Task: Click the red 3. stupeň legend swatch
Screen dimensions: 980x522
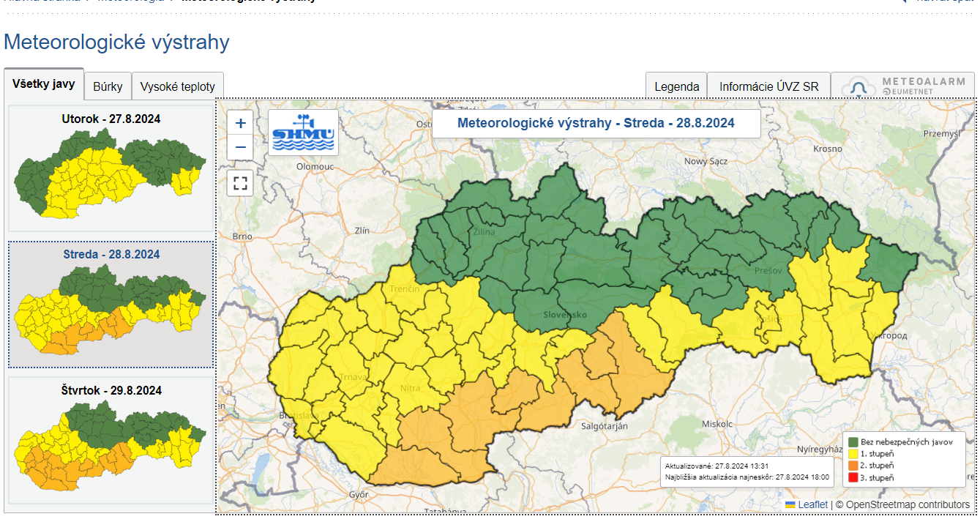Action: click(x=852, y=478)
